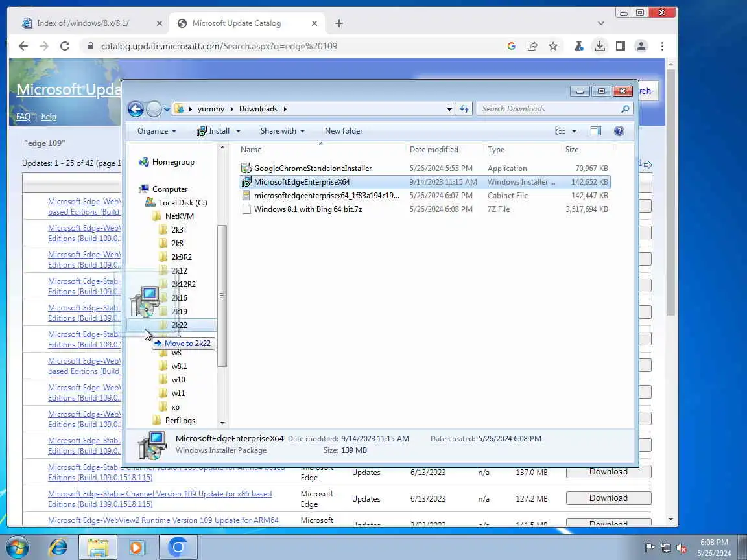Click the help link on catalog page
This screenshot has height=560, width=747.
tap(49, 117)
